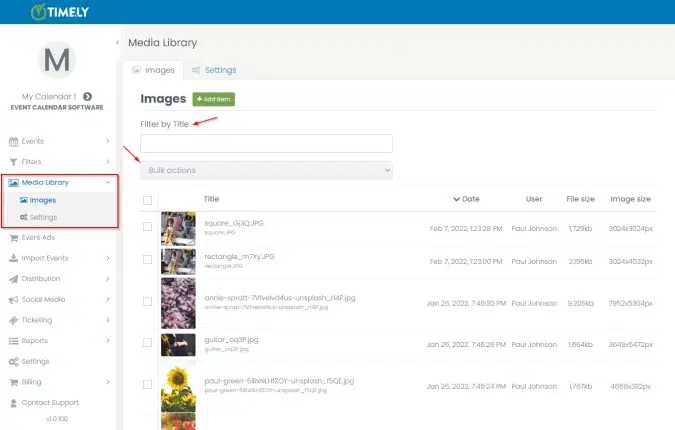Image resolution: width=675 pixels, height=430 pixels.
Task: Click the Image size column header
Action: point(630,199)
